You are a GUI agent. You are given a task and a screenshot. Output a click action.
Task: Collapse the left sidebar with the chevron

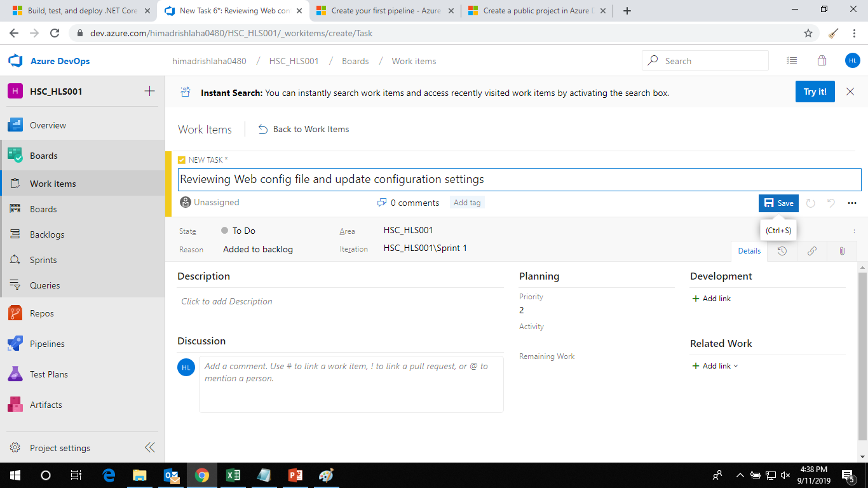point(150,447)
